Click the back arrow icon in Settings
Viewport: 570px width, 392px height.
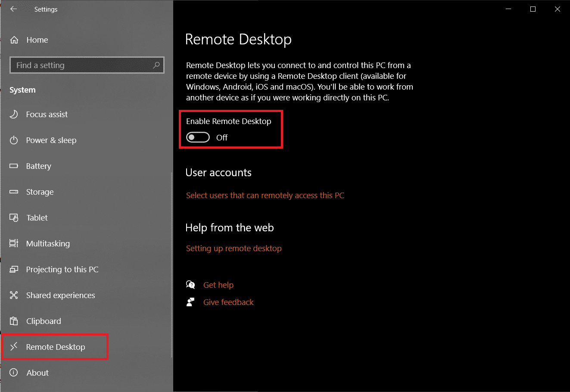point(14,9)
